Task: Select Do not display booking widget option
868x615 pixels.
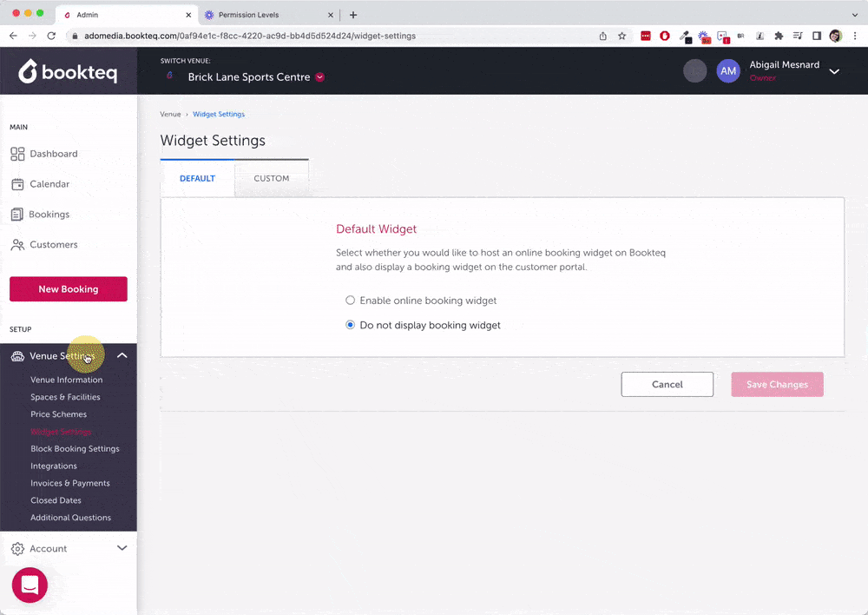Action: pos(351,326)
